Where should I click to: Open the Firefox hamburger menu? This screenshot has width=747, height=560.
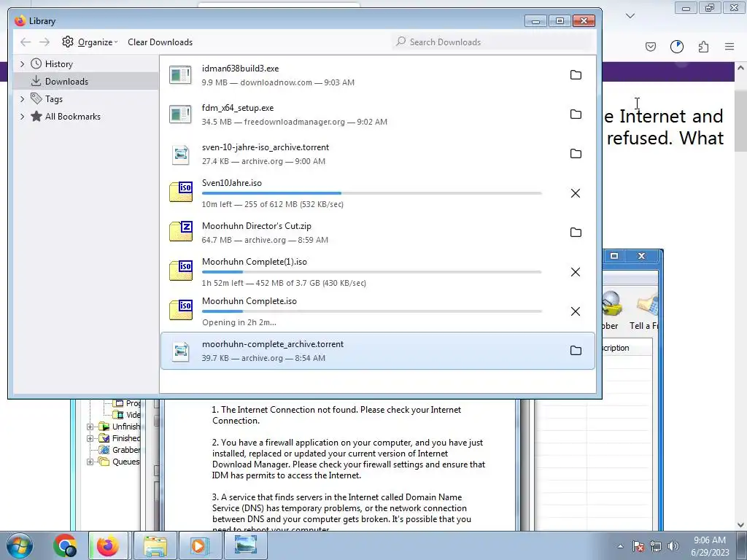pyautogui.click(x=729, y=47)
